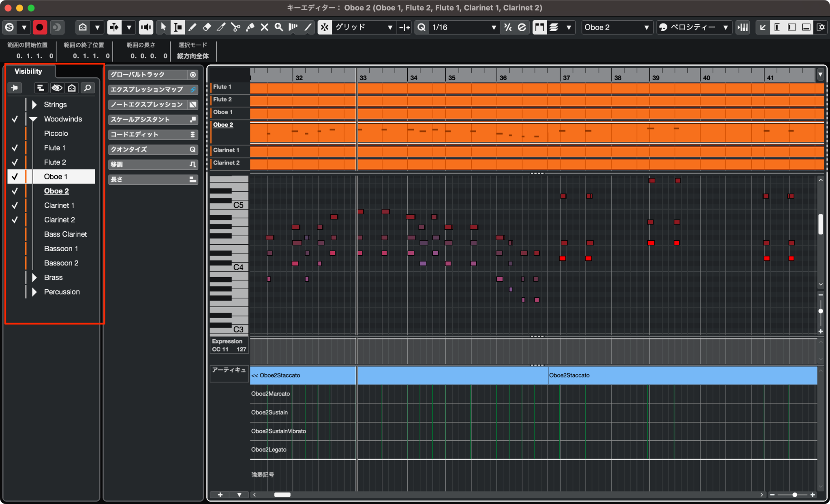Open the Oboe 2 track dropdown
The width and height of the screenshot is (830, 504).
616,27
